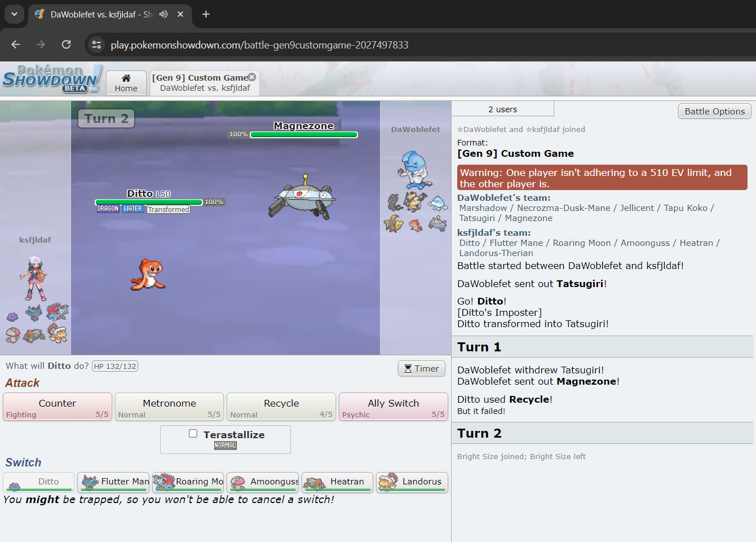Switch to Amoonguss

pos(263,482)
